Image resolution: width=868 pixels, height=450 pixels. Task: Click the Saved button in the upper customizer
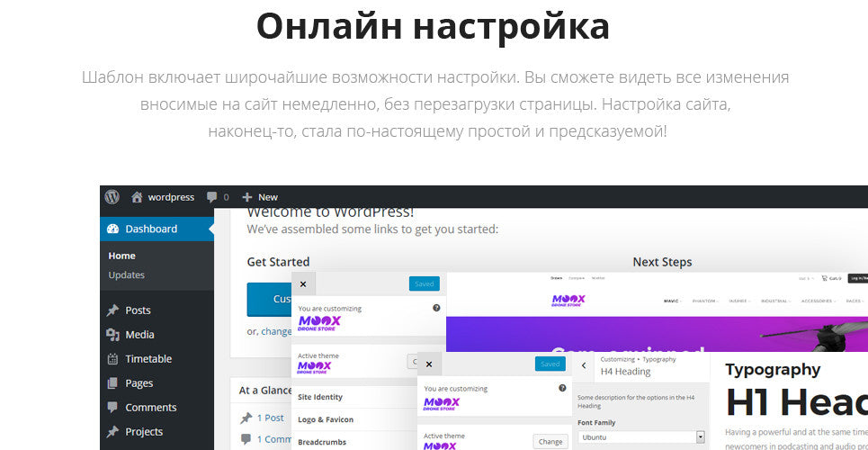425,283
